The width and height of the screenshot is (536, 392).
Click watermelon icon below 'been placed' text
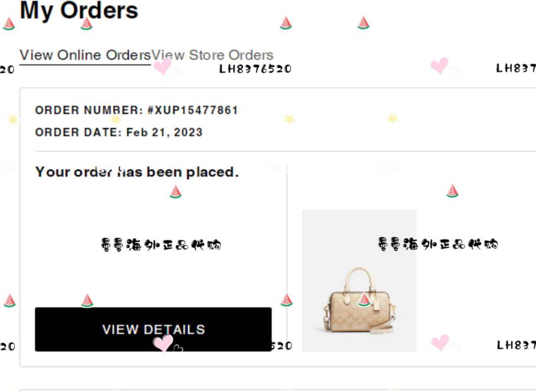(x=176, y=192)
